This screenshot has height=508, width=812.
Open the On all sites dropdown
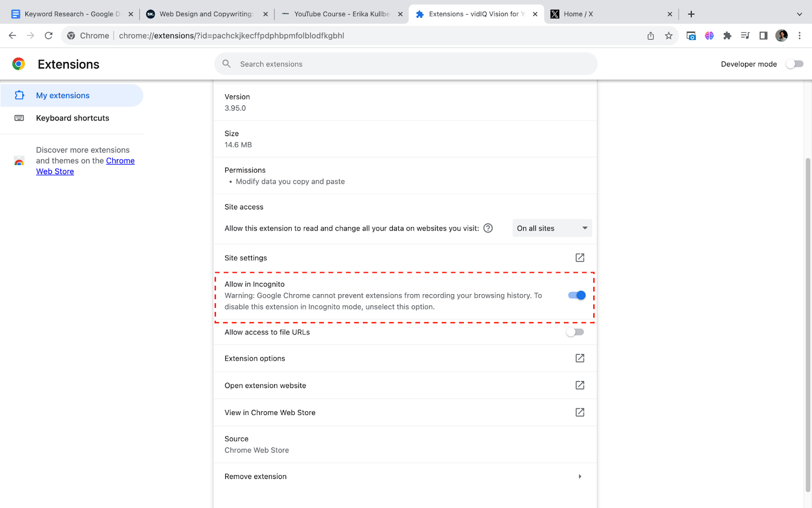(x=552, y=228)
